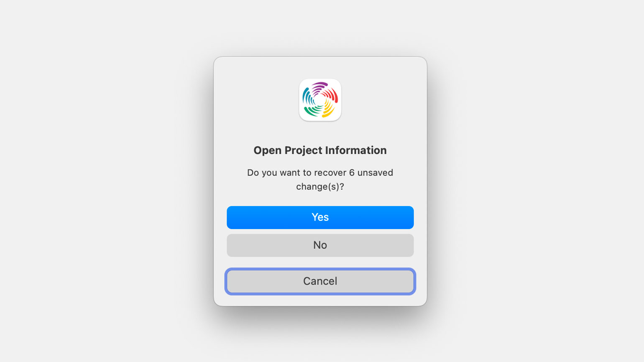The height and width of the screenshot is (362, 644).
Task: Select the blue Yes button
Action: click(320, 217)
